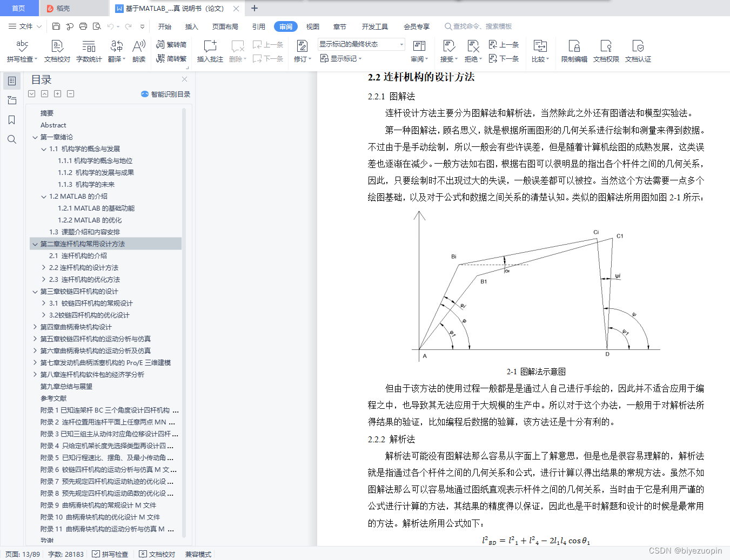
Task: Collapse the 第一章绪论 outline section
Action: 35,137
